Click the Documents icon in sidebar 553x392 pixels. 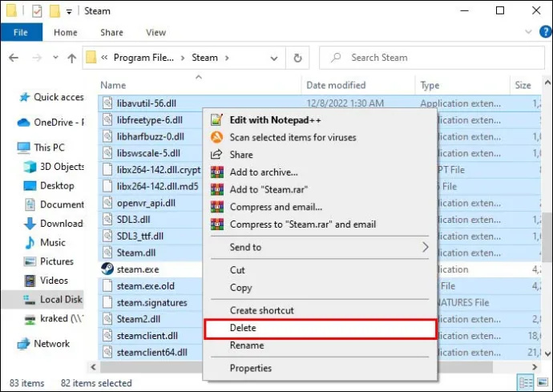tap(30, 204)
